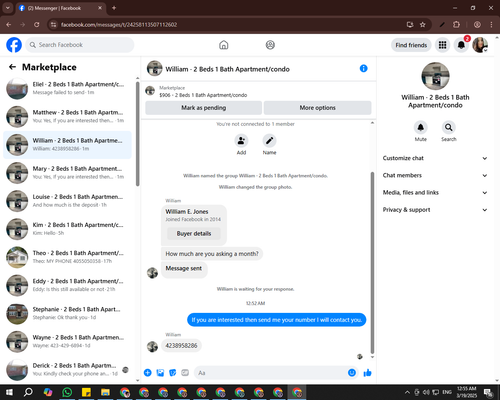
Task: Open the tab search dropdown arrow
Action: tap(8, 8)
